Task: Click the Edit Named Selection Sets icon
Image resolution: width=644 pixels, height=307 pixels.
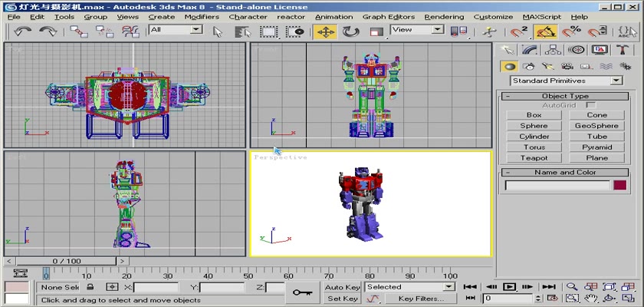Action: [x=627, y=31]
